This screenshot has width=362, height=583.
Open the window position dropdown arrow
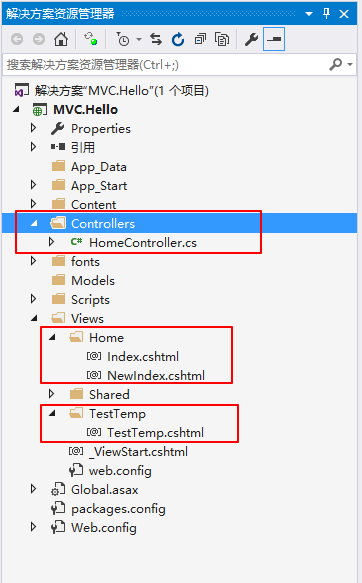[x=309, y=15]
